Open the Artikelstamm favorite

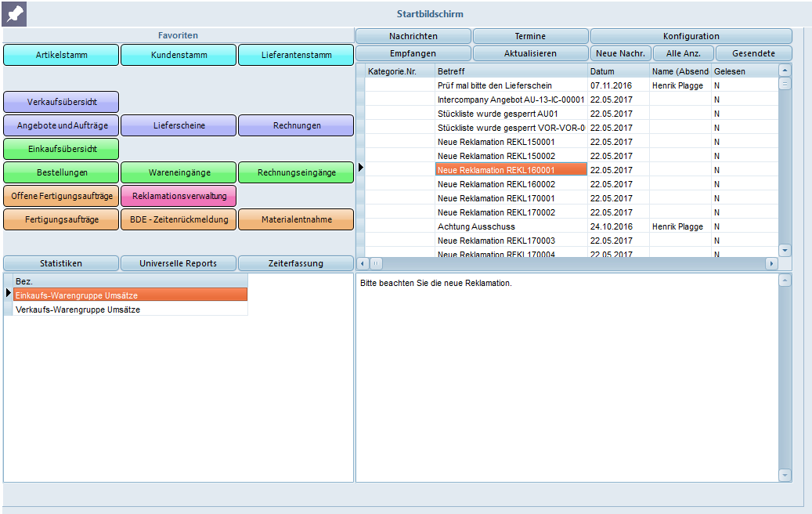tap(61, 55)
